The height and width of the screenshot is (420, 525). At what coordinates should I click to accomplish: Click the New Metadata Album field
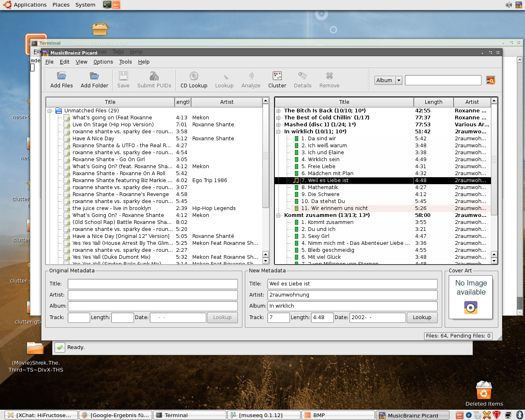click(352, 306)
